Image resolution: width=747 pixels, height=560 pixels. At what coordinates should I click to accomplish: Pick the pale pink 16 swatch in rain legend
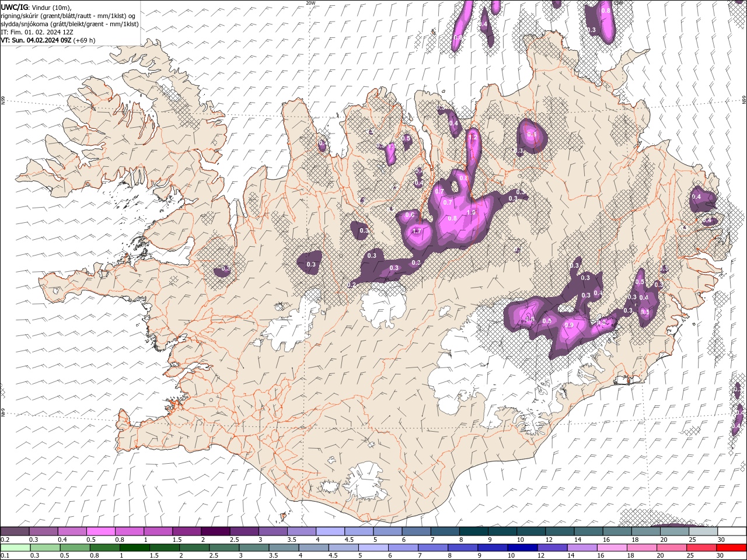point(612,548)
